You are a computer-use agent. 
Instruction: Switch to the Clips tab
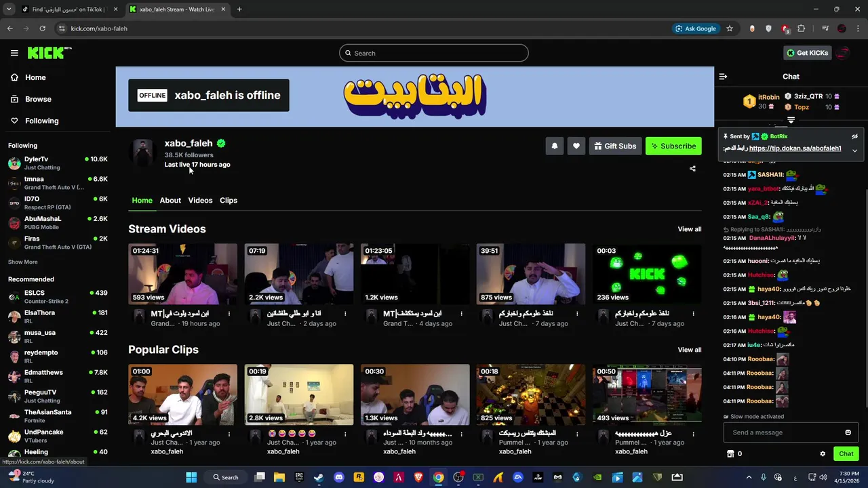point(229,200)
